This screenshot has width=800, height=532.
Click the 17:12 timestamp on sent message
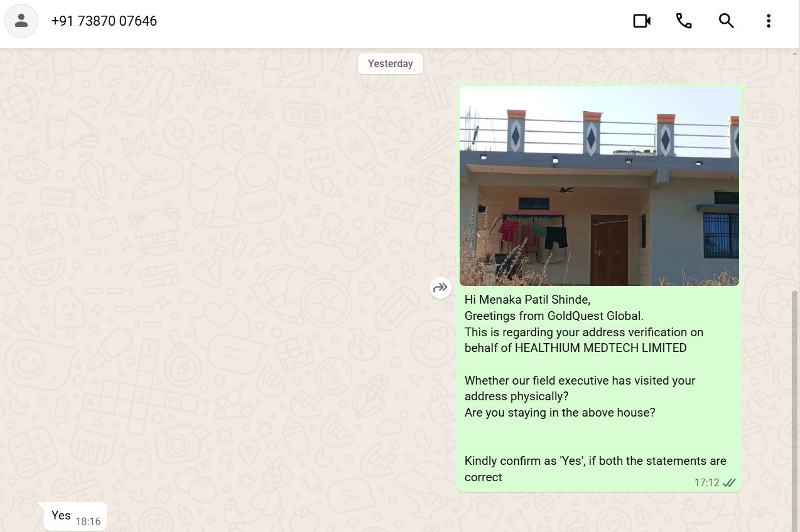pos(706,482)
